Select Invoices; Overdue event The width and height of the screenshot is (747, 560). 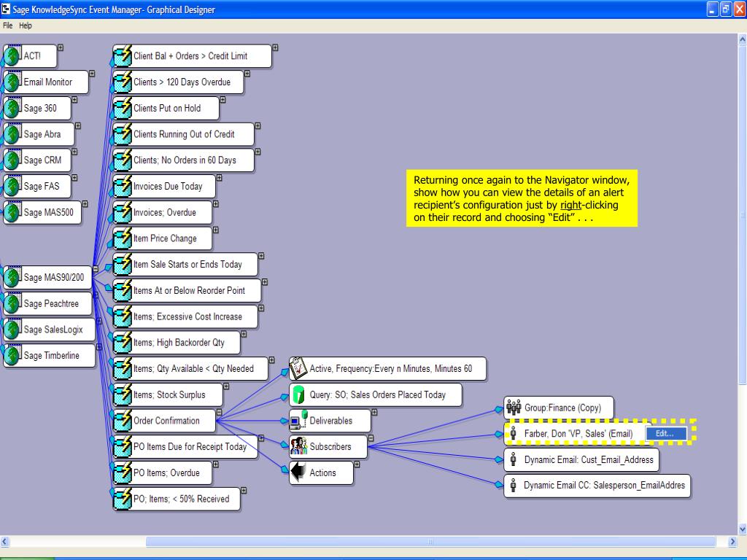point(163,212)
